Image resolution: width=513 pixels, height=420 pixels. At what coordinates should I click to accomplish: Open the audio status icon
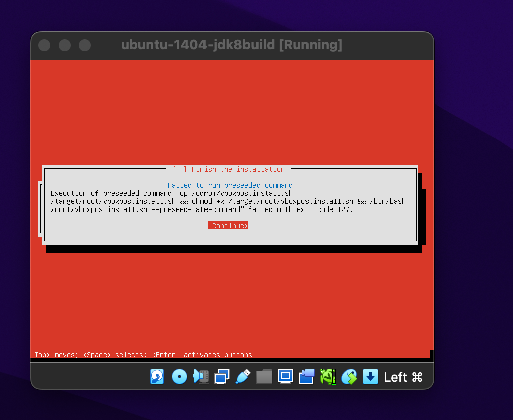[201, 377]
